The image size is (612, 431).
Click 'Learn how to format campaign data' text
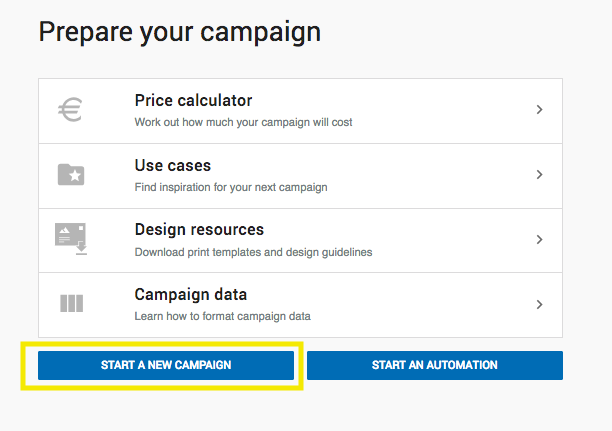222,316
